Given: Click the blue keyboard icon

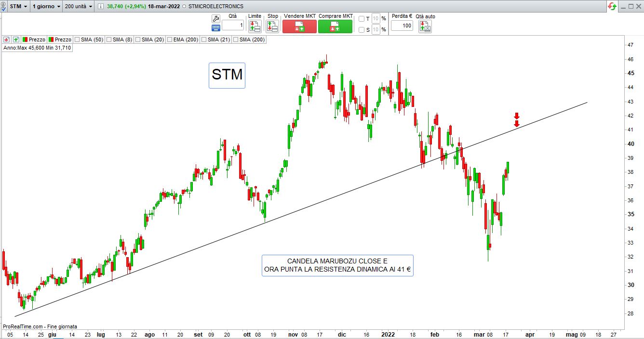Looking at the screenshot, I should (215, 28).
